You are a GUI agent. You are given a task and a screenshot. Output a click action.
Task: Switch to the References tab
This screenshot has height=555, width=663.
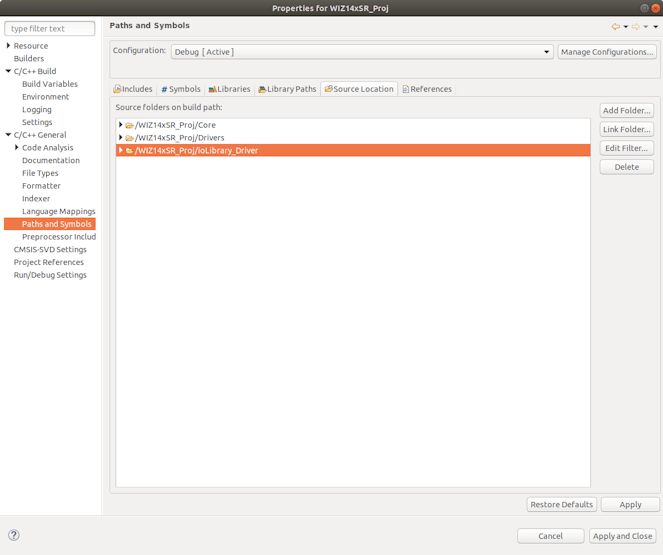[427, 89]
